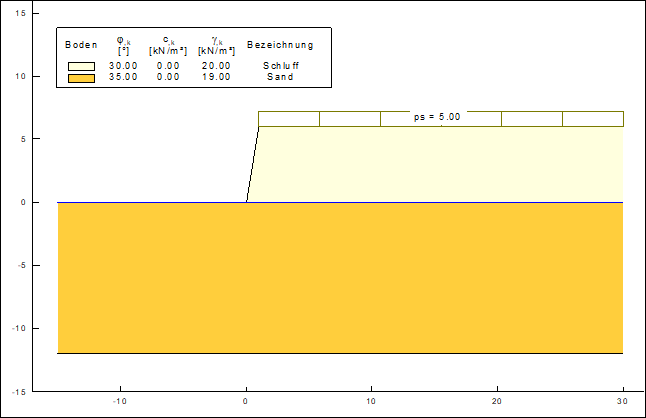Select the friction angle value 30.00

(x=123, y=66)
